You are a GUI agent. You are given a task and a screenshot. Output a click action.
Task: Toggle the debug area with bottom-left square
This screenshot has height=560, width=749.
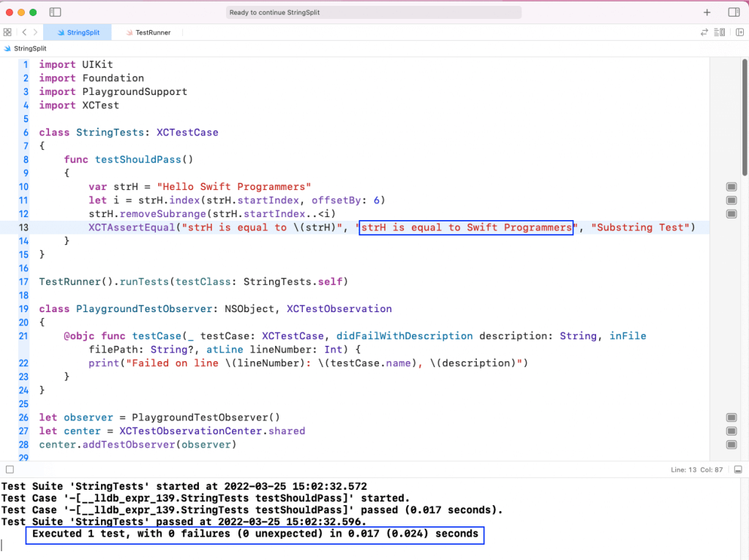coord(9,469)
